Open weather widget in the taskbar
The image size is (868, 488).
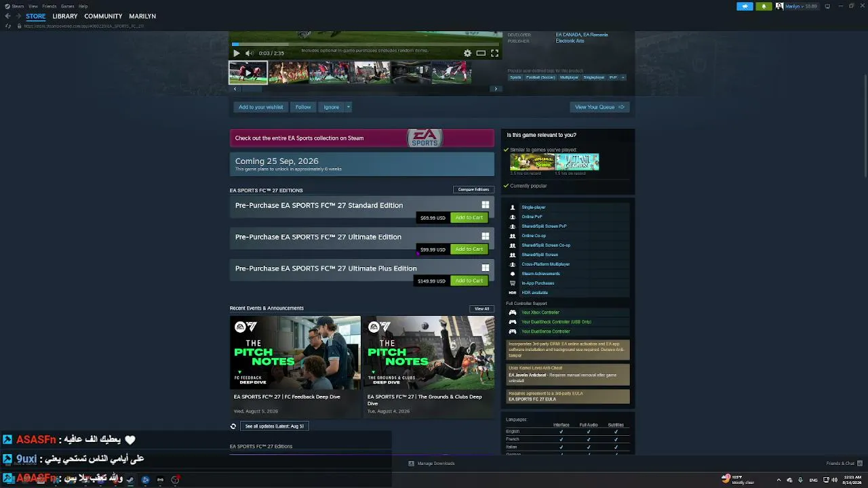pyautogui.click(x=739, y=479)
